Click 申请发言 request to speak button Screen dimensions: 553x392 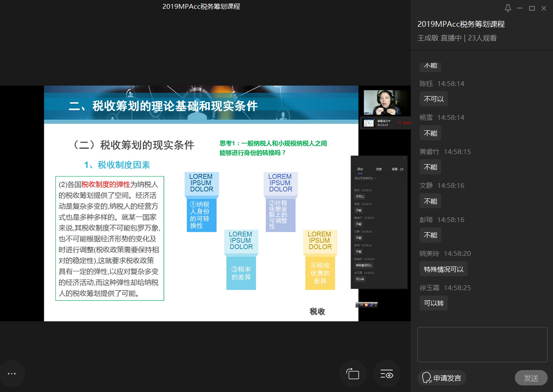pos(442,378)
